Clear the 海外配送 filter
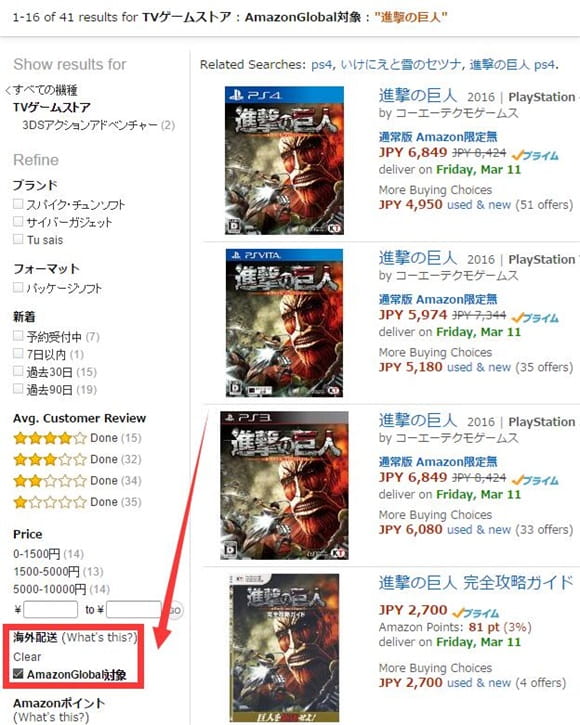Screen dimensions: 580x725 click(27, 657)
